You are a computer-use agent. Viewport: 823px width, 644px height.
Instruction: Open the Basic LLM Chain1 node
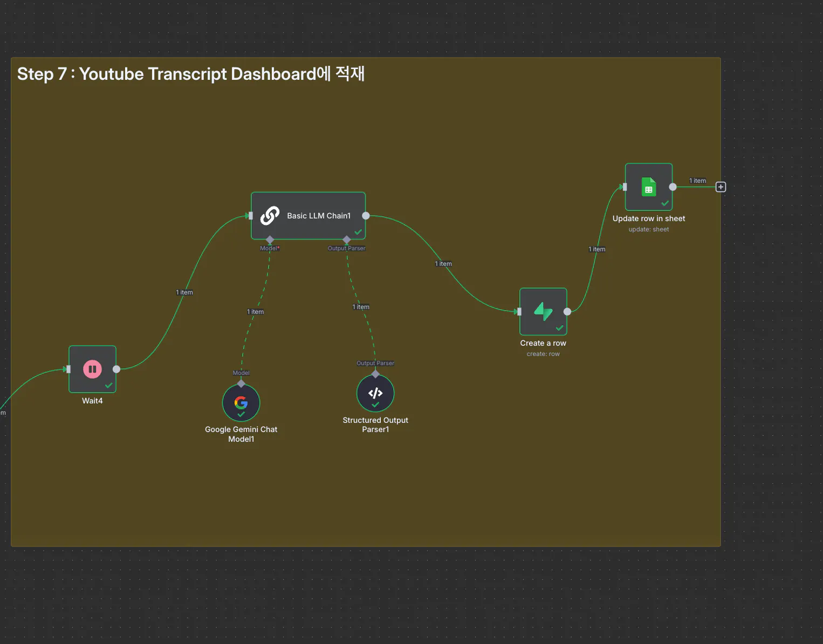pos(308,216)
